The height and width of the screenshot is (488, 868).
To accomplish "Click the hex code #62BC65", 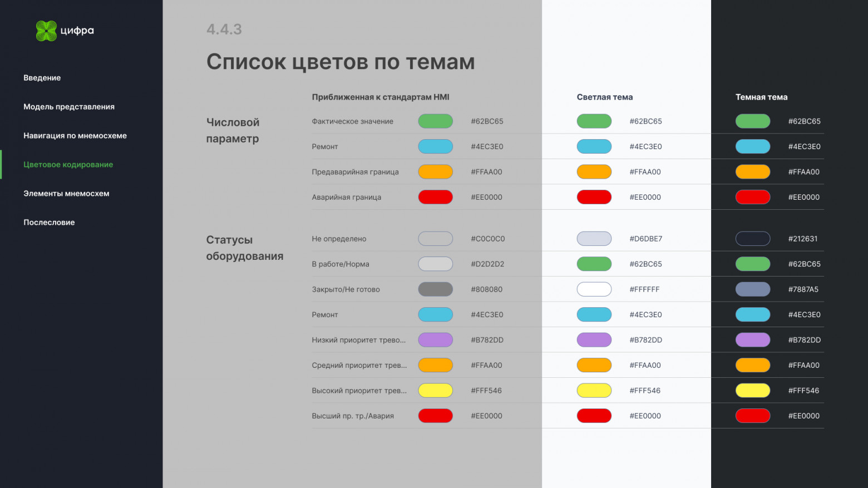I will pyautogui.click(x=486, y=121).
